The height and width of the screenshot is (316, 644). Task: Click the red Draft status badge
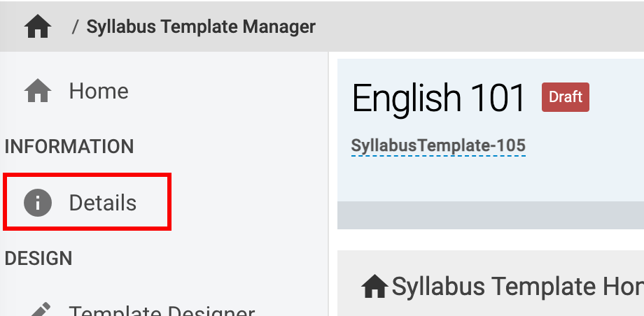click(566, 97)
